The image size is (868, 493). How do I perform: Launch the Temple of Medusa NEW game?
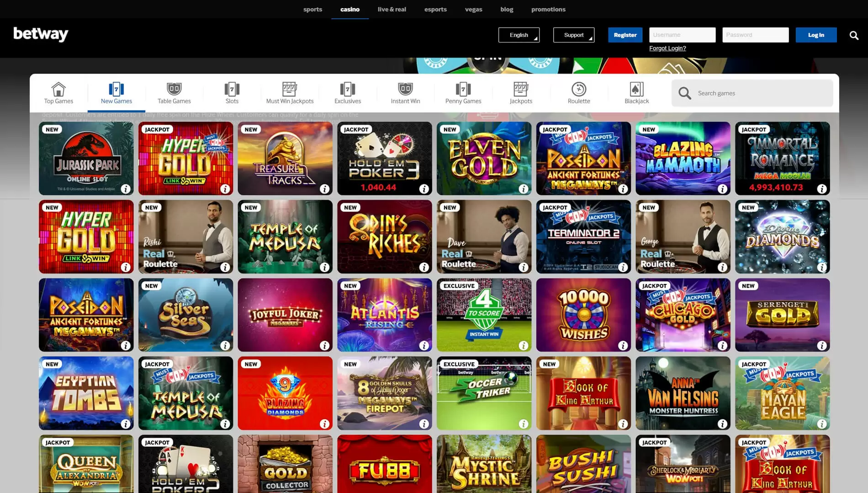pos(285,236)
